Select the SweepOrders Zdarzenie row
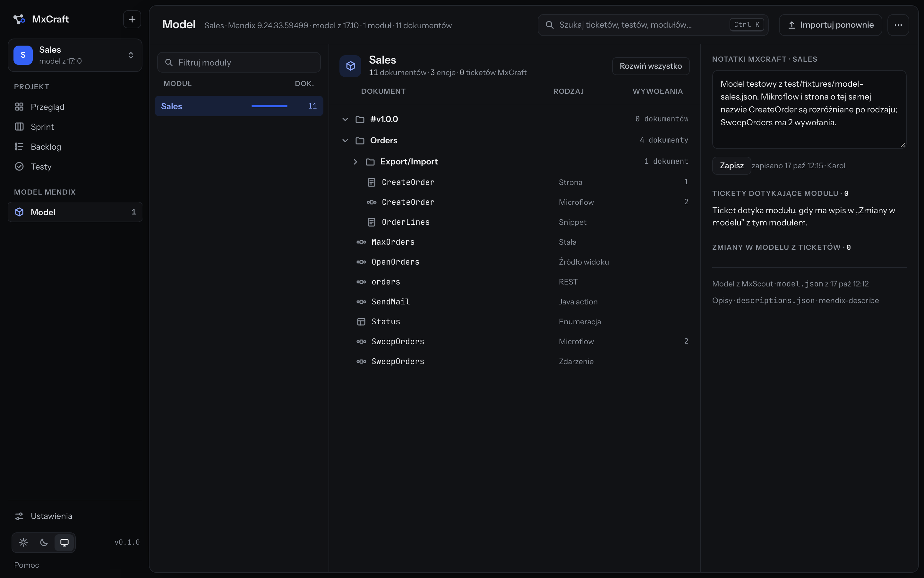Screen dimensions: 924x578 point(514,361)
